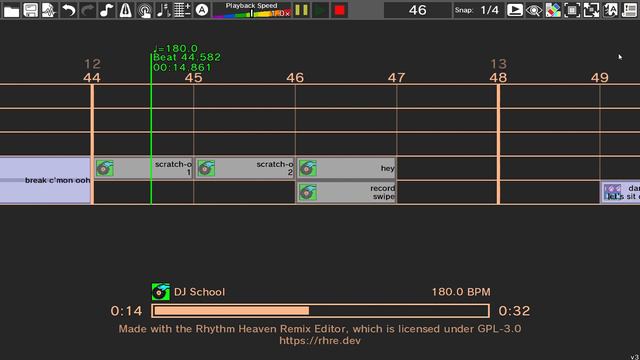
Task: Click the DJ School game icon
Action: coord(160,292)
